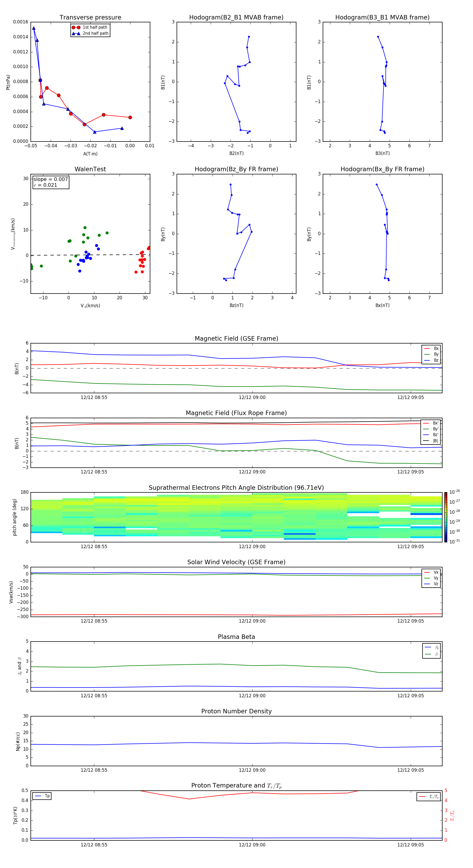Click the Bx(nT) x-axis label
The width and height of the screenshot is (473, 868).
tap(382, 305)
